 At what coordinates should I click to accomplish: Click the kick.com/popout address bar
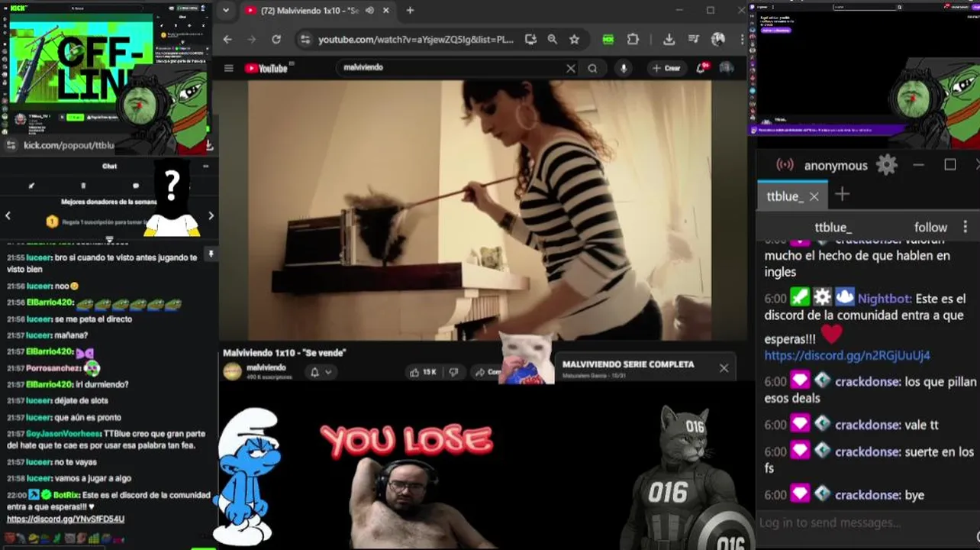(69, 145)
